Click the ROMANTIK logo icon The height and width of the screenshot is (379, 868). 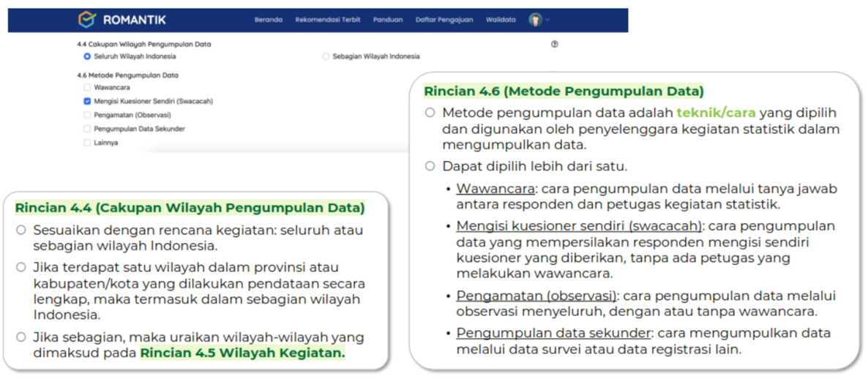coord(87,20)
